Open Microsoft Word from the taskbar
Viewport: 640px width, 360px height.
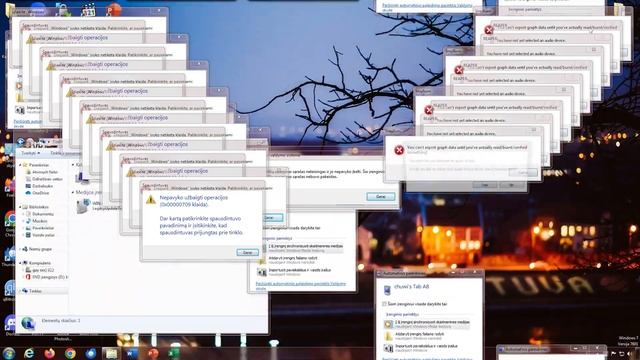[x=132, y=353]
